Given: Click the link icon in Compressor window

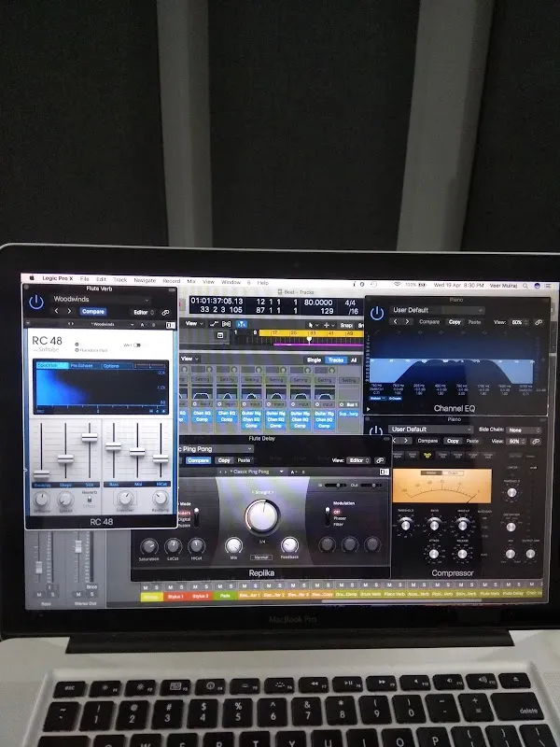Looking at the screenshot, I should point(536,442).
